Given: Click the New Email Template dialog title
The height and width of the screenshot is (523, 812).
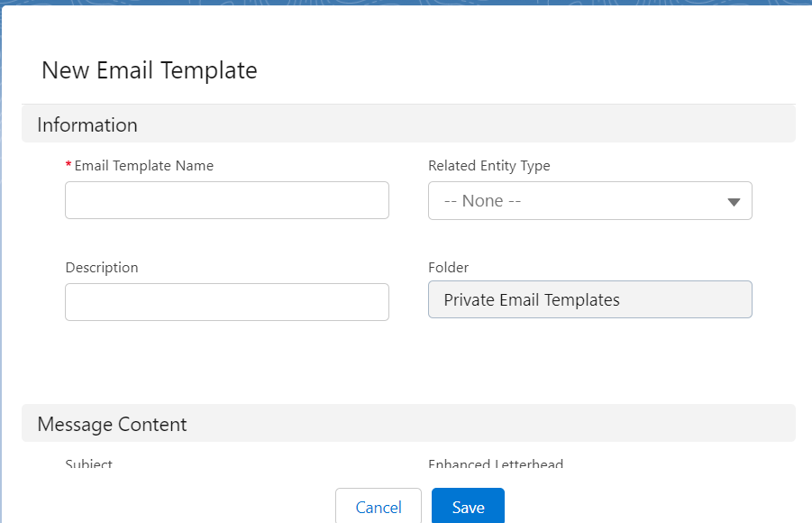Looking at the screenshot, I should pos(150,70).
